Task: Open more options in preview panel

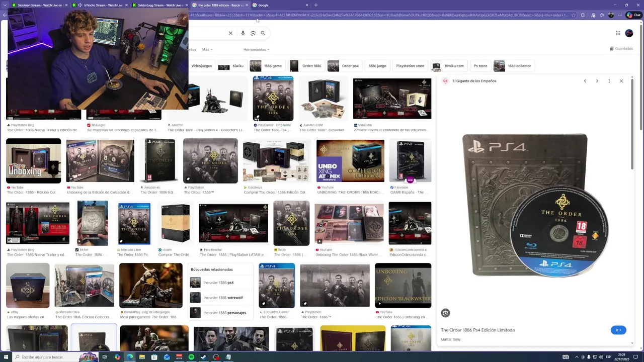Action: 609,81
